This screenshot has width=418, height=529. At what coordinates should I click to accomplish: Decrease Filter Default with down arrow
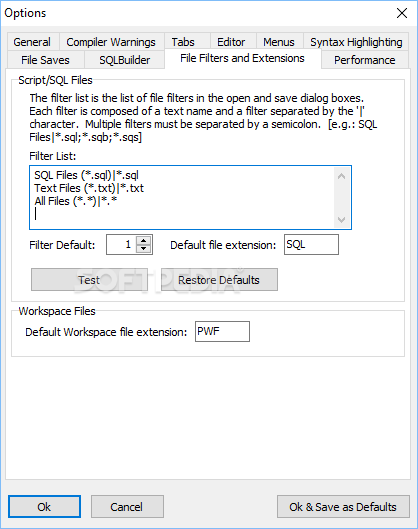144,249
